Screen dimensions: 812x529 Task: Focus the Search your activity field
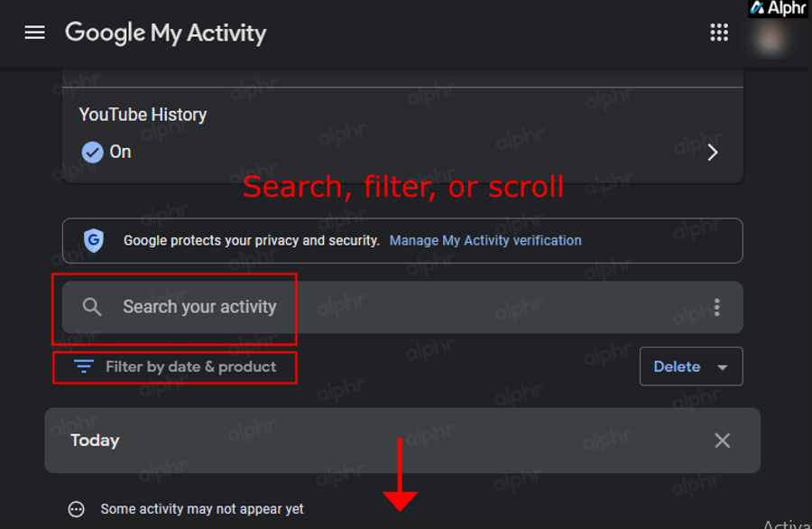click(402, 307)
